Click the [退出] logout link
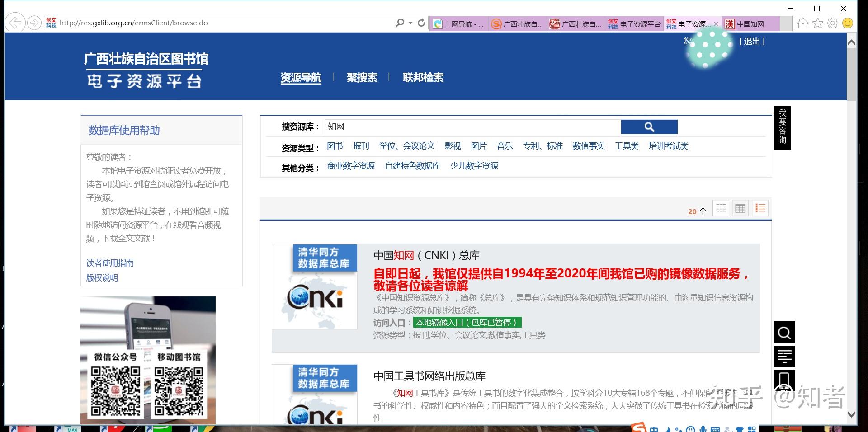868x432 pixels. coord(752,41)
